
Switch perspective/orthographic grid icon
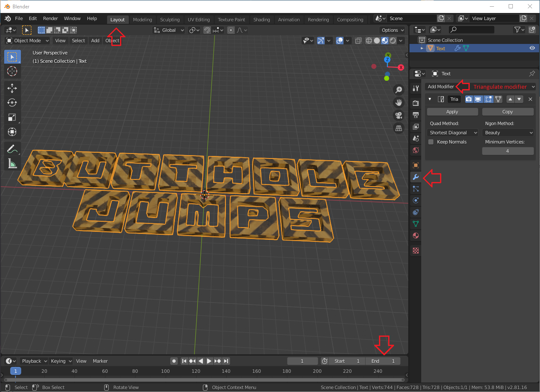pos(399,128)
